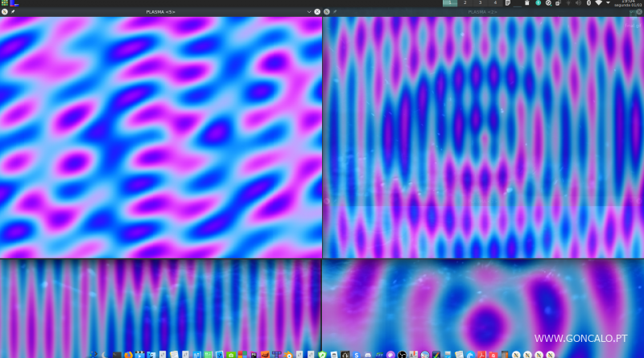The image size is (644, 358).
Task: Pin the PLASMA <2> window on all desktops
Action: pos(335,12)
